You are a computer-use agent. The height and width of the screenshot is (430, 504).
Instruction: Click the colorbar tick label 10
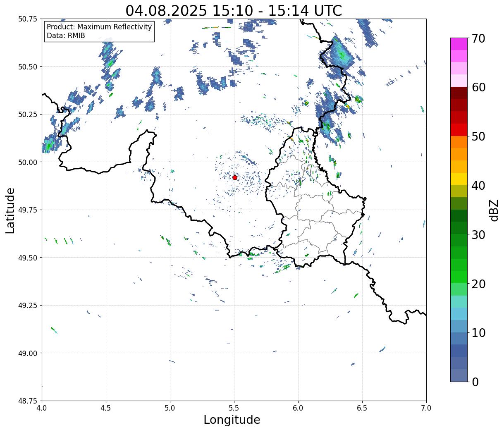tap(478, 332)
